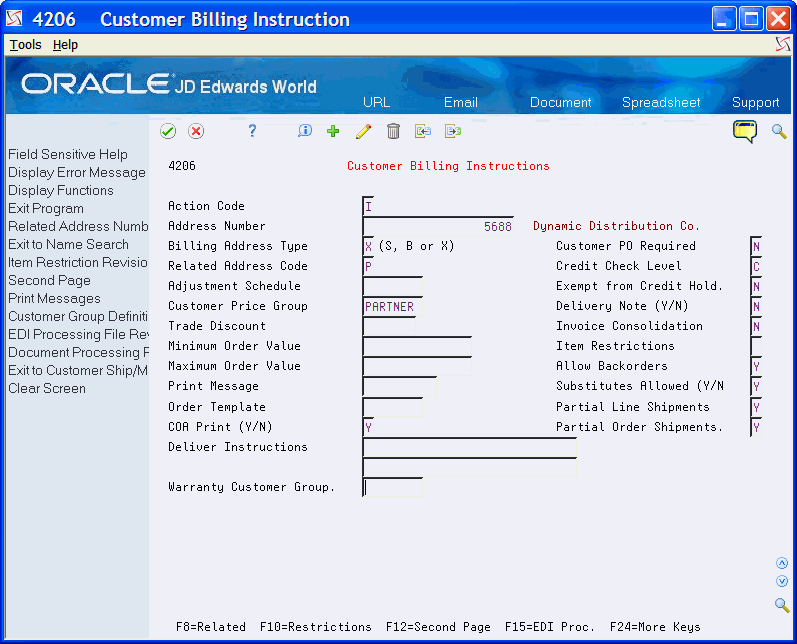Select Related Address Number in the sidebar
The height and width of the screenshot is (644, 797).
(78, 226)
